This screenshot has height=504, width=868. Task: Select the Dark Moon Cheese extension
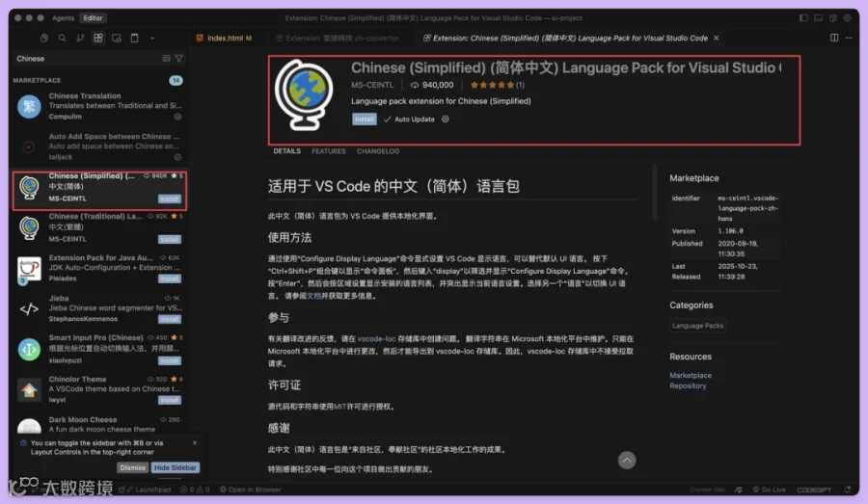(99, 424)
